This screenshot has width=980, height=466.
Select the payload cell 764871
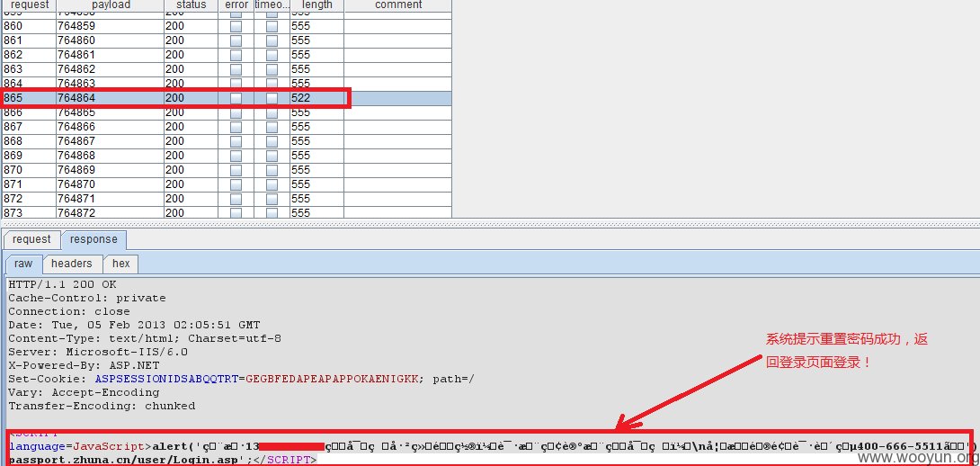[x=111, y=199]
